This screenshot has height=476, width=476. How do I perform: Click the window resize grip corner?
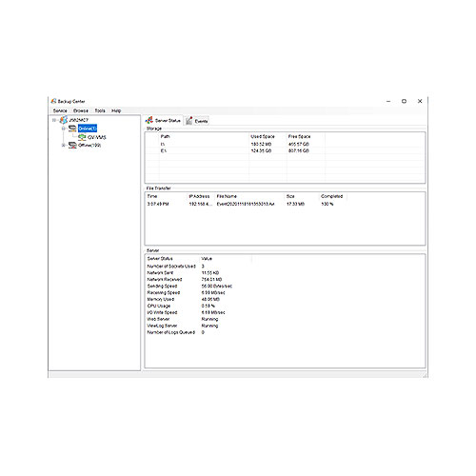pos(425,375)
